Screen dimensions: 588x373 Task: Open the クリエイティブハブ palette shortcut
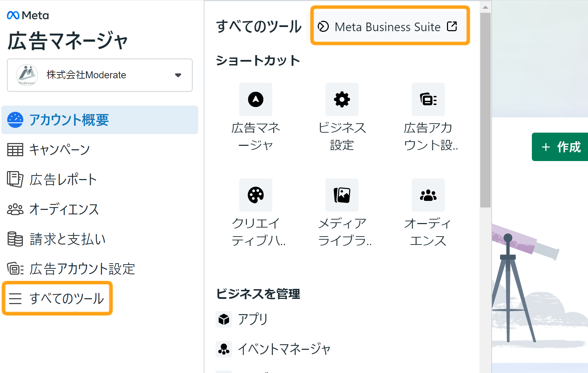click(x=256, y=195)
